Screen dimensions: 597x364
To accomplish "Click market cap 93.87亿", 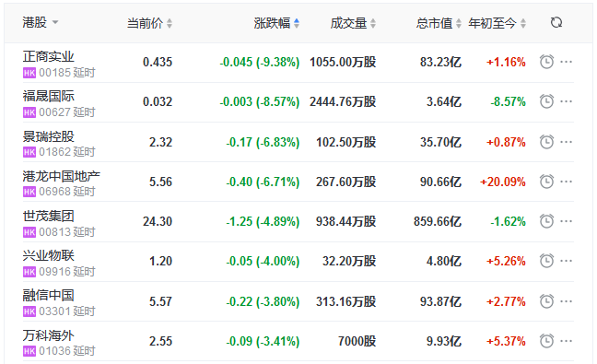I will (440, 301).
